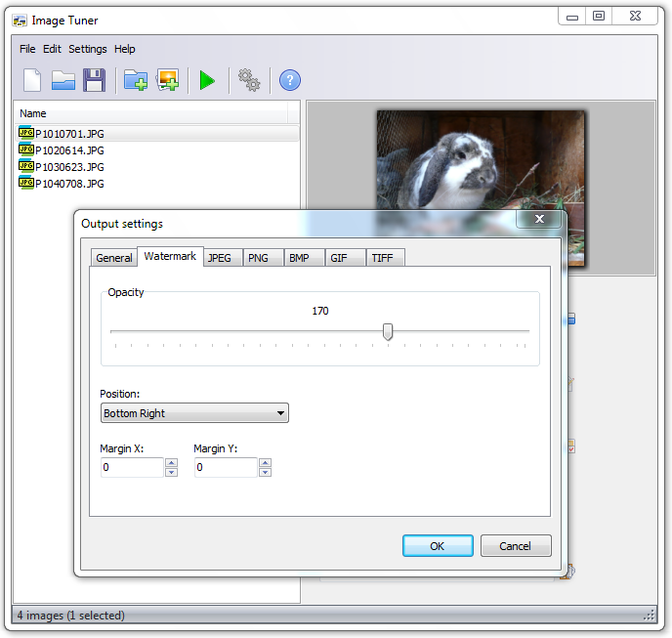Confirm output settings with OK

(438, 546)
